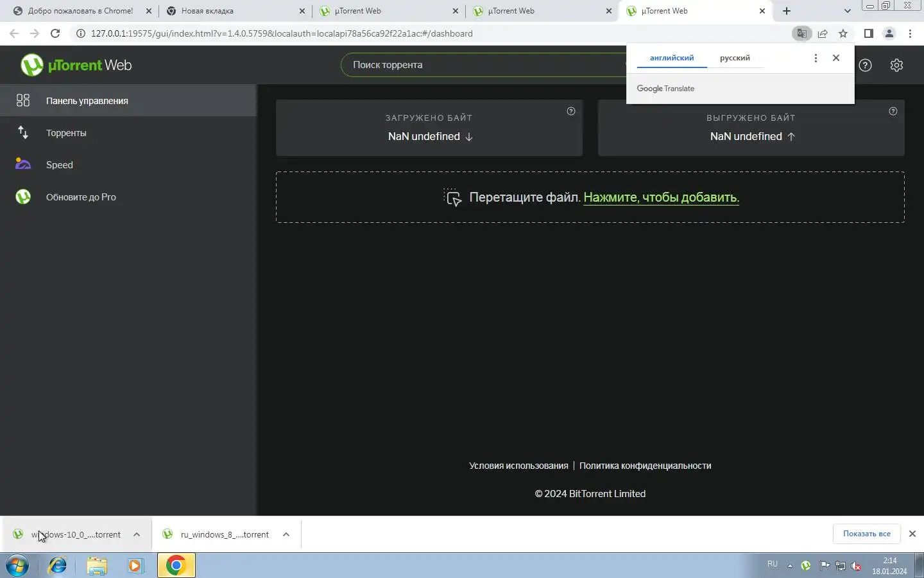924x578 pixels.
Task: Open settings gear icon in header
Action: click(896, 65)
